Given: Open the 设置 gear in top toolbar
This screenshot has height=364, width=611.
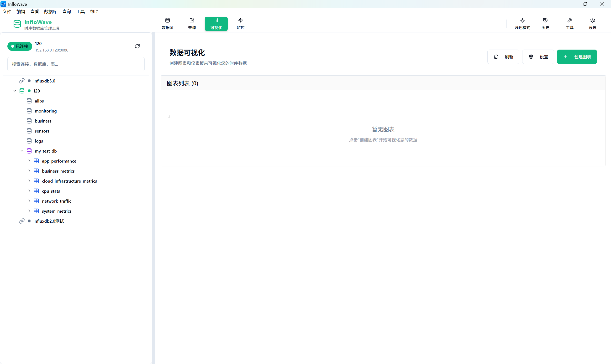Looking at the screenshot, I should click(x=593, y=24).
